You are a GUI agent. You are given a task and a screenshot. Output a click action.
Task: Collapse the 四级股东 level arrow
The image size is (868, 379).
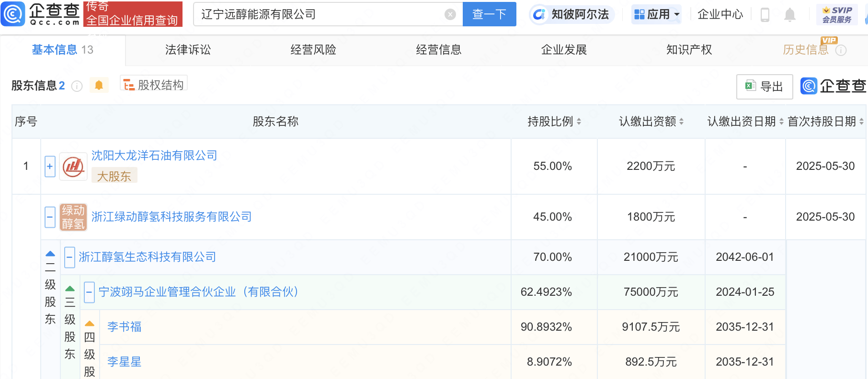tap(90, 323)
